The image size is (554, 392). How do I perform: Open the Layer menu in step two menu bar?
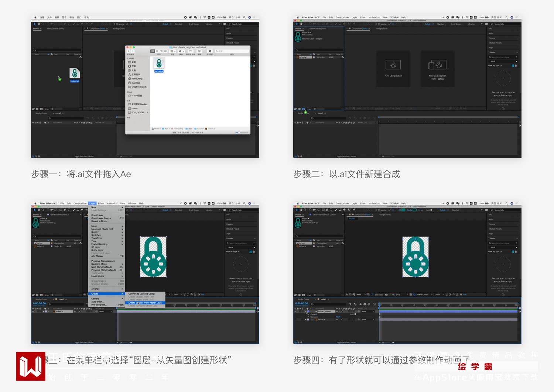[x=354, y=17]
